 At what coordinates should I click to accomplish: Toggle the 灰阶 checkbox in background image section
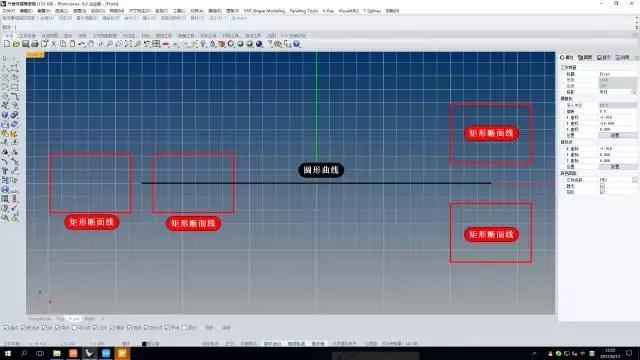[x=602, y=191]
